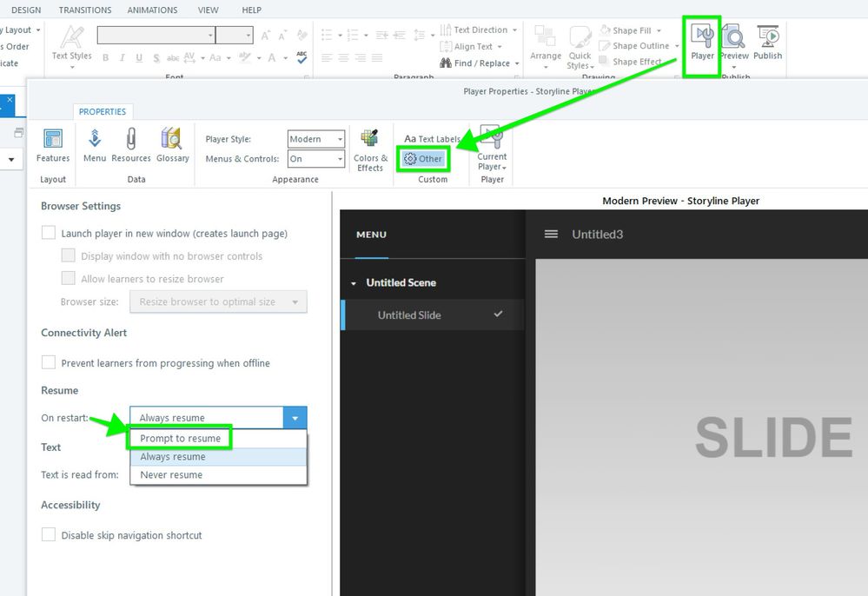Select the PROPERTIES tab

pos(103,111)
